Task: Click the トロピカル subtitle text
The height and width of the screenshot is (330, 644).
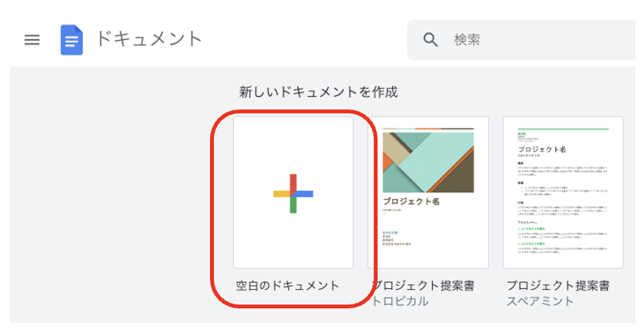Action: coord(400,301)
